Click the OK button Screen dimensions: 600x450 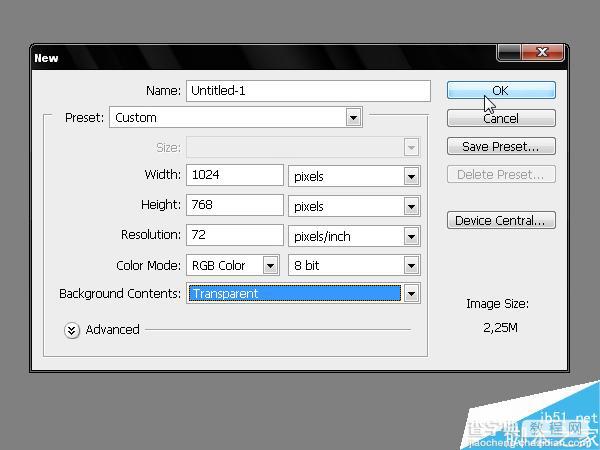coord(501,90)
